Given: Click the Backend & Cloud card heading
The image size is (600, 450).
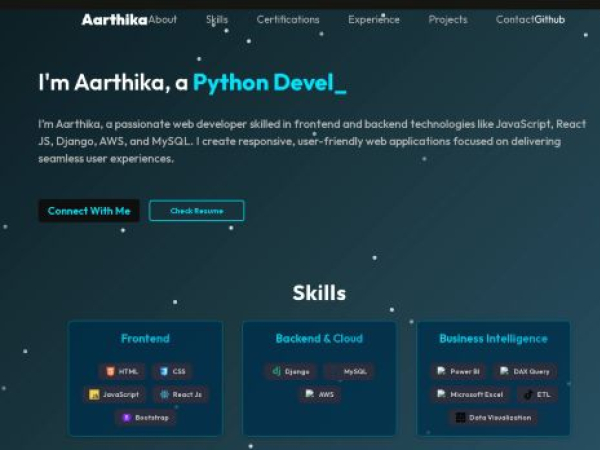Looking at the screenshot, I should click(x=319, y=338).
